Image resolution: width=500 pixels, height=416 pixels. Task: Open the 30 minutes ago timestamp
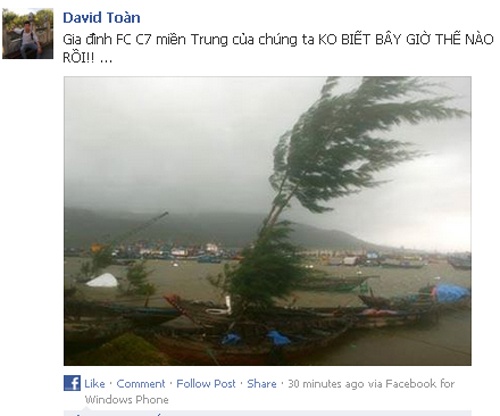(326, 384)
